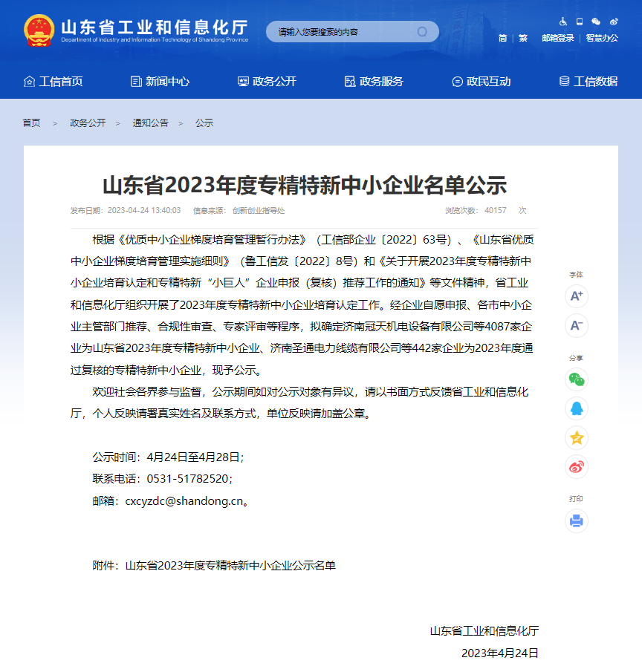Image resolution: width=642 pixels, height=672 pixels.
Task: Switch to simplified Chinese 简
Action: tap(502, 38)
